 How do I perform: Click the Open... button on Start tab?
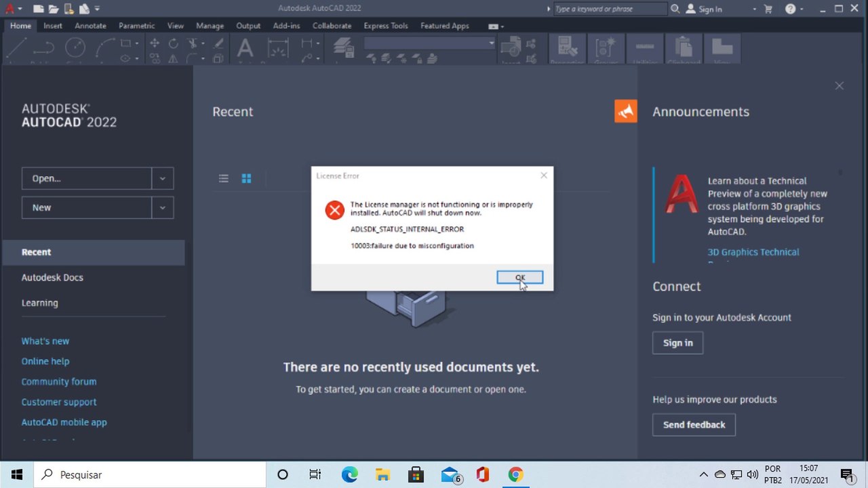[x=87, y=178]
